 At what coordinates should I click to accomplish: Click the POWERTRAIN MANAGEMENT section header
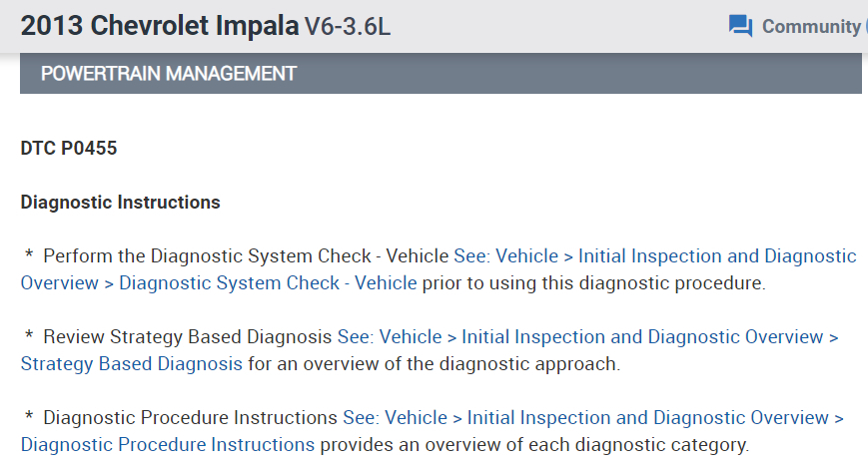tap(168, 74)
